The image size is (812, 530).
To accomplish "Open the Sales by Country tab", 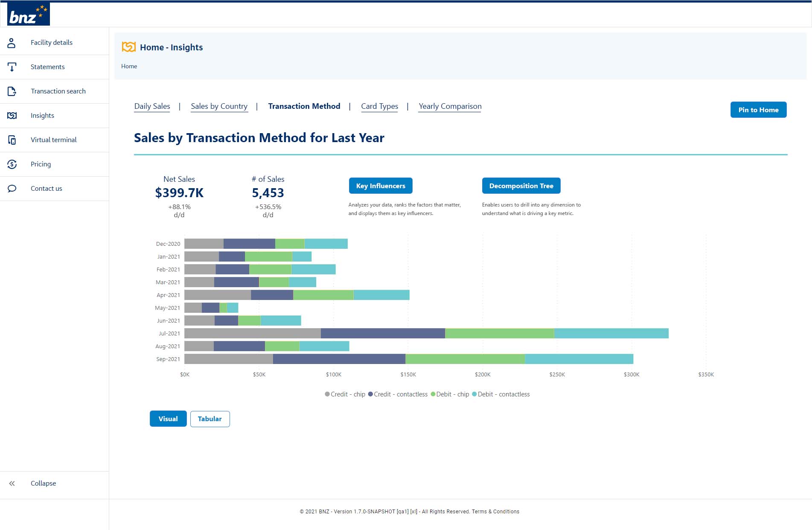I will point(219,106).
